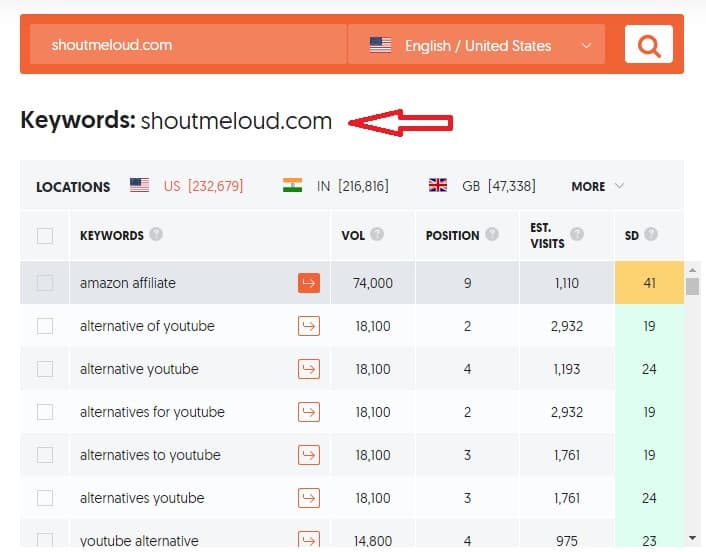Image resolution: width=706 pixels, height=552 pixels.
Task: Sort by the VOL column header
Action: pyautogui.click(x=353, y=235)
